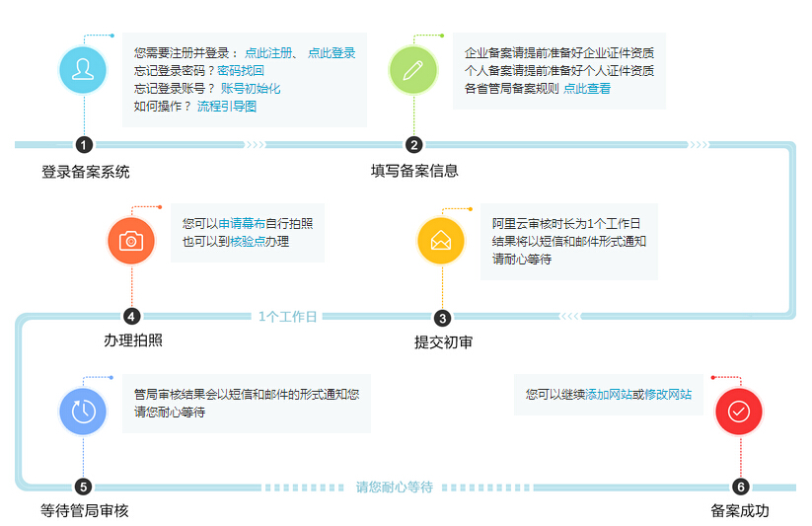The width and height of the screenshot is (812, 526).
Task: Open 点此查看 provincial rules link
Action: click(587, 89)
